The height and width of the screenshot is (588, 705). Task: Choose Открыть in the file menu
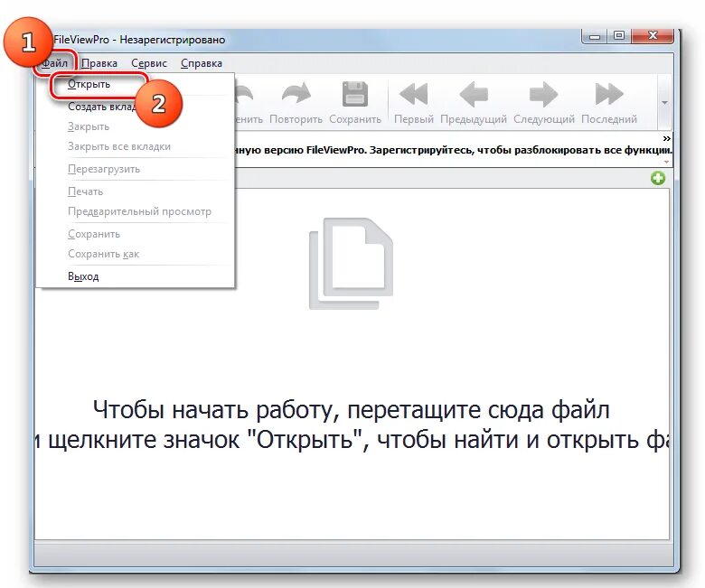coord(135,84)
